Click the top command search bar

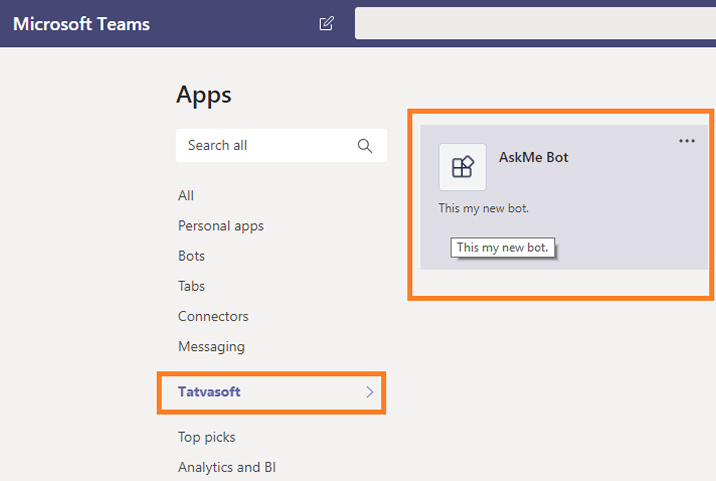535,23
